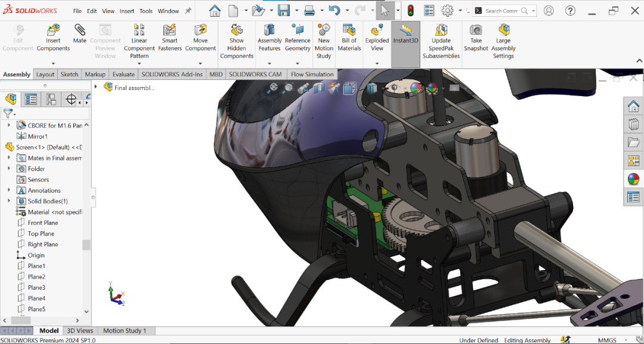The width and height of the screenshot is (644, 344).
Task: Click the feature tree filter box
Action: click(x=45, y=114)
